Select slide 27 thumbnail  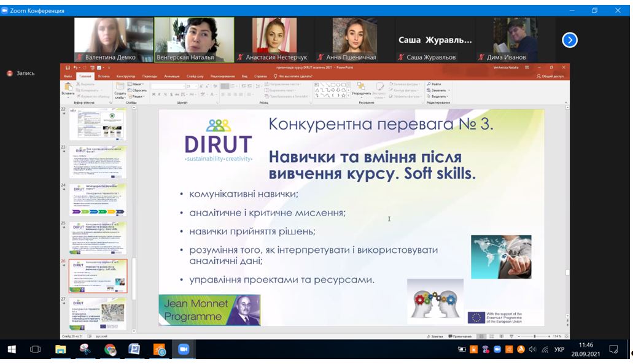[98, 314]
